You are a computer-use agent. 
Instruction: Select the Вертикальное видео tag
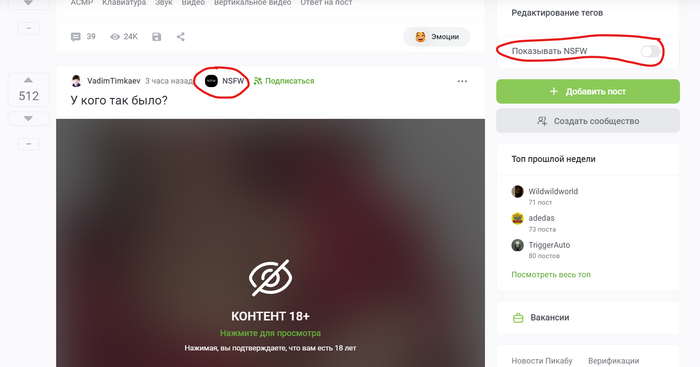pos(252,3)
